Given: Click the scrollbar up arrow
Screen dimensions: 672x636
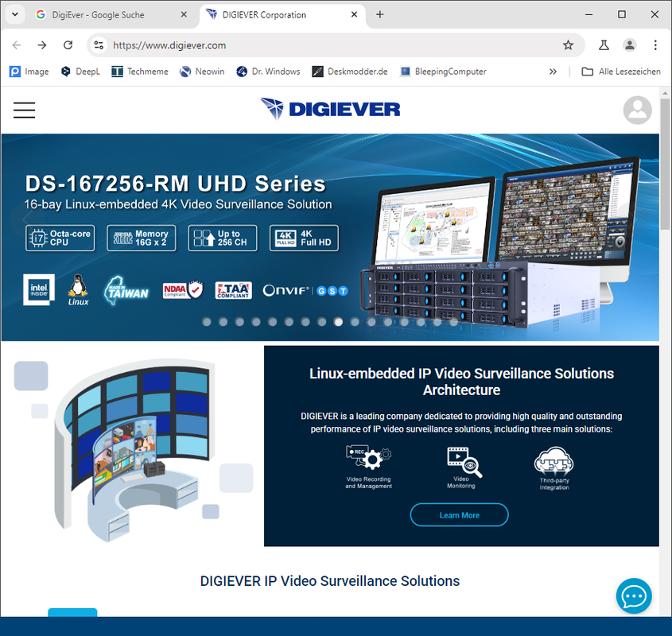Looking at the screenshot, I should (665, 92).
